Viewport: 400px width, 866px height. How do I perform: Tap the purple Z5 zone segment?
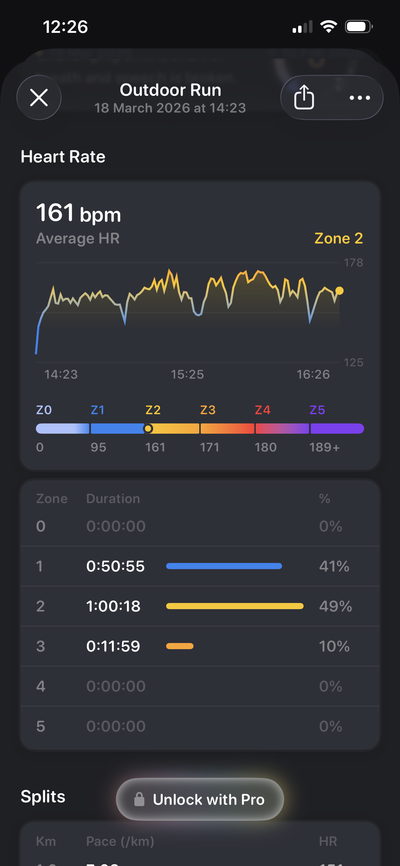(x=337, y=429)
